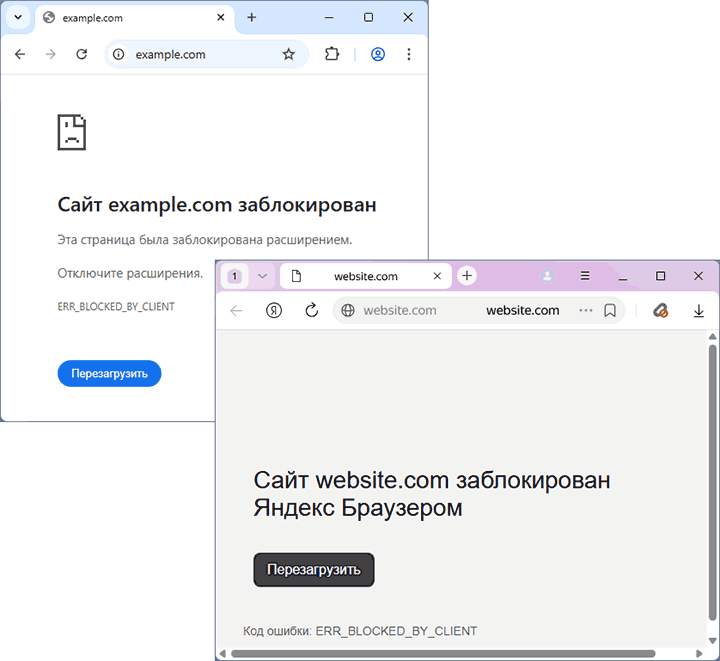Open Chrome tab search dropdown arrow
The image size is (720, 661).
[x=18, y=17]
